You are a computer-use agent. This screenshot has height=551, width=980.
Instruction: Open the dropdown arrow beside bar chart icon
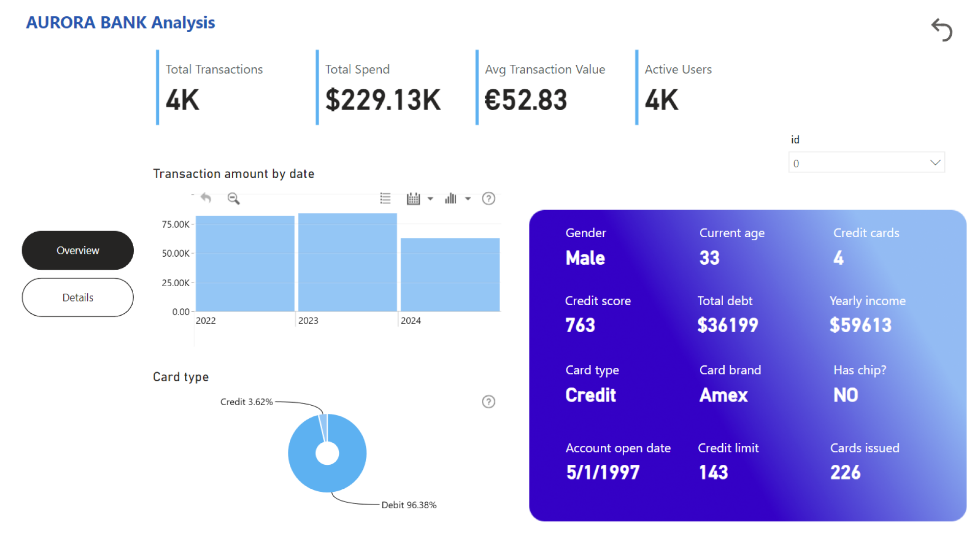pos(468,198)
